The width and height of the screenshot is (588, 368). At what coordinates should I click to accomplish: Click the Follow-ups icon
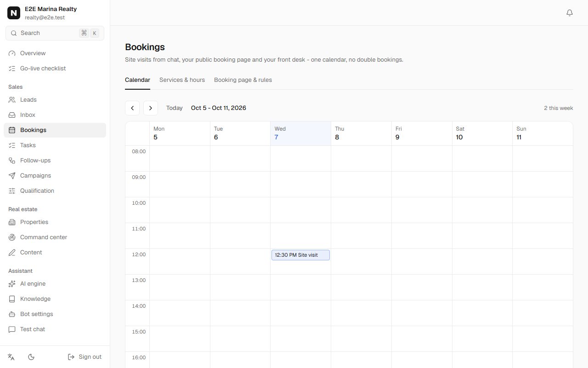point(12,161)
